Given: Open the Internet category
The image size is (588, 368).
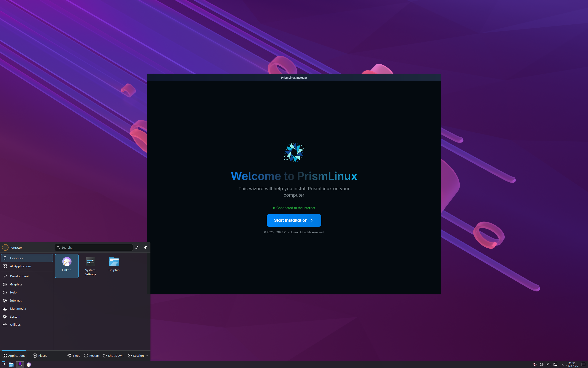Looking at the screenshot, I should [27, 301].
